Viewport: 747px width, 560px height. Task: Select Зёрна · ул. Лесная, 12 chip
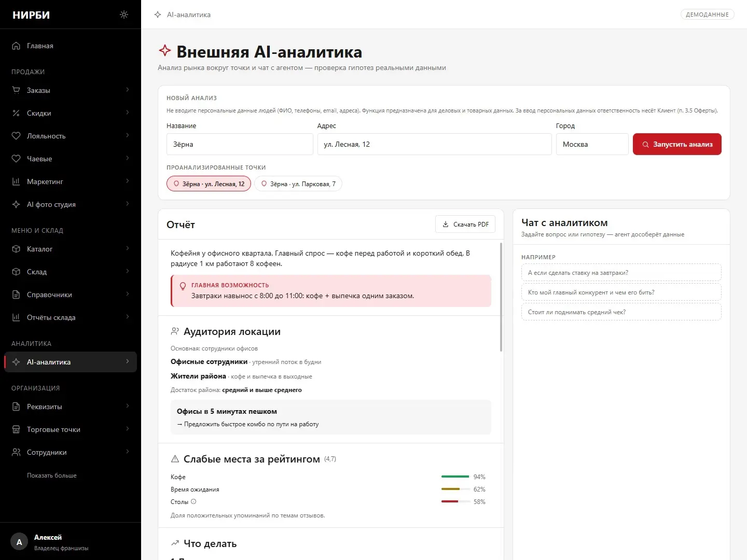click(x=209, y=184)
